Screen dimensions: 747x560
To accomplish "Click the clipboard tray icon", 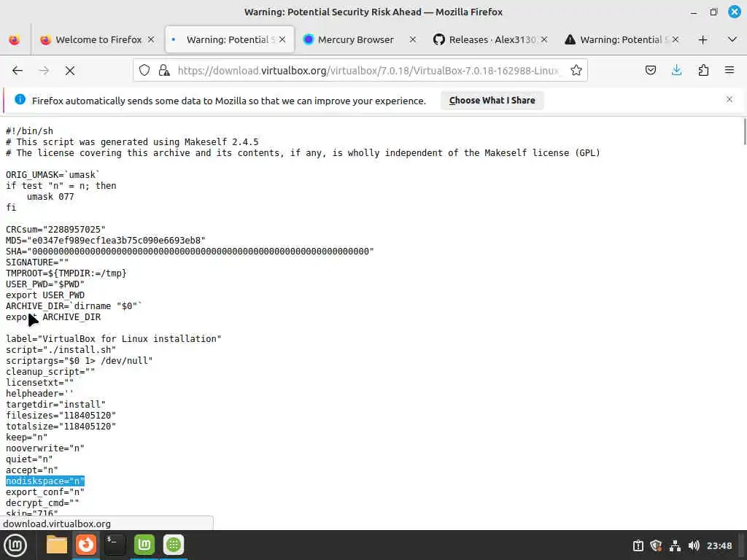I will tap(638, 545).
